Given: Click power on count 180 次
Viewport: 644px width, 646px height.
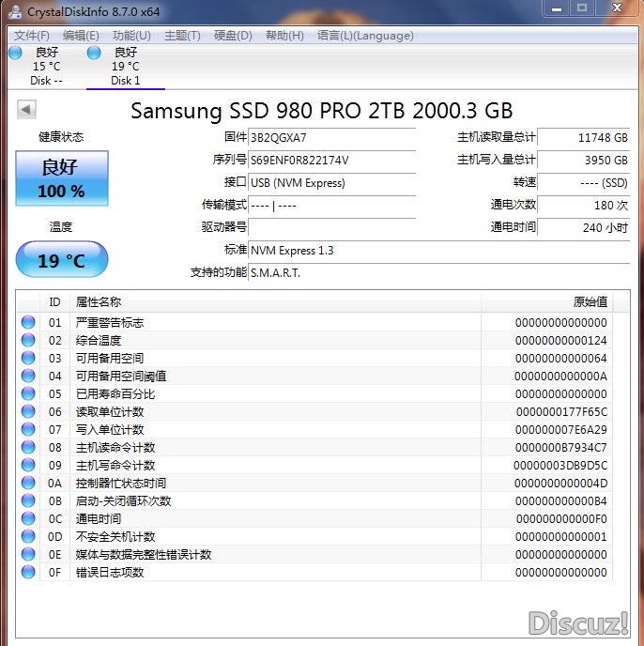Looking at the screenshot, I should click(584, 206).
